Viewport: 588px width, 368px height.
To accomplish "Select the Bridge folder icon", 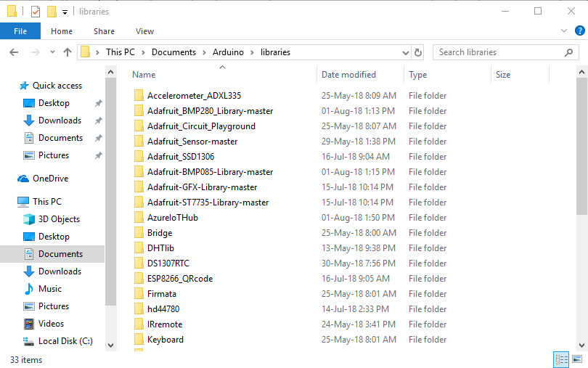I will 139,233.
